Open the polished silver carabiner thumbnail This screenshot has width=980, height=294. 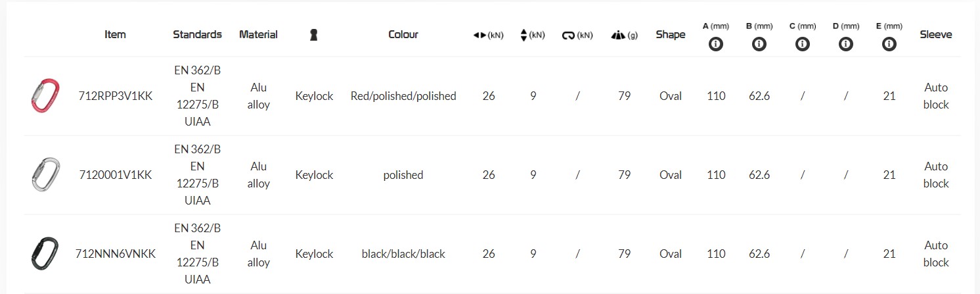pyautogui.click(x=45, y=175)
